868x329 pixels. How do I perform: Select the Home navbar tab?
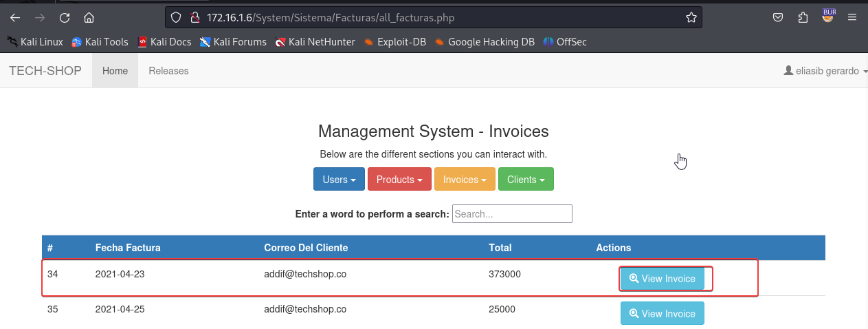115,71
